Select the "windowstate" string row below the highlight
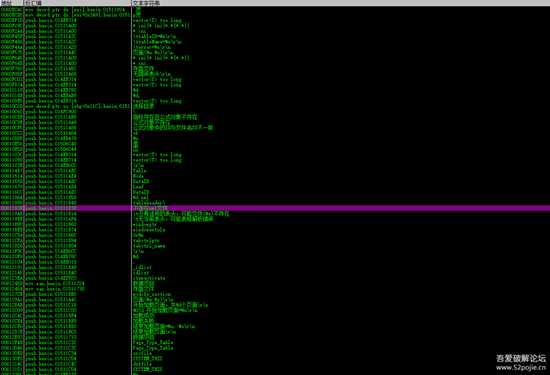 point(275,225)
